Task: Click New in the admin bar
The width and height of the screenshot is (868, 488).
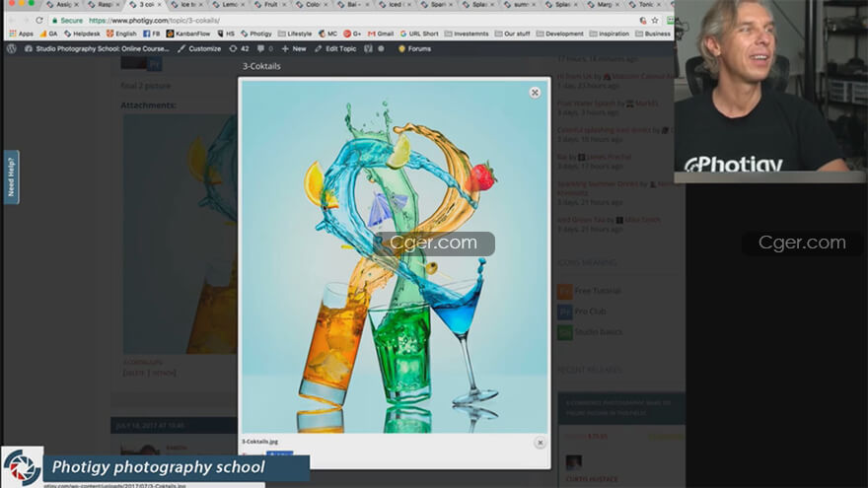Action: (x=294, y=48)
